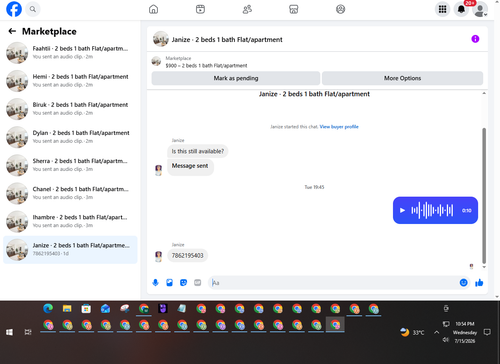The image size is (500, 364).
Task: Go to the Home feed icon
Action: [153, 9]
